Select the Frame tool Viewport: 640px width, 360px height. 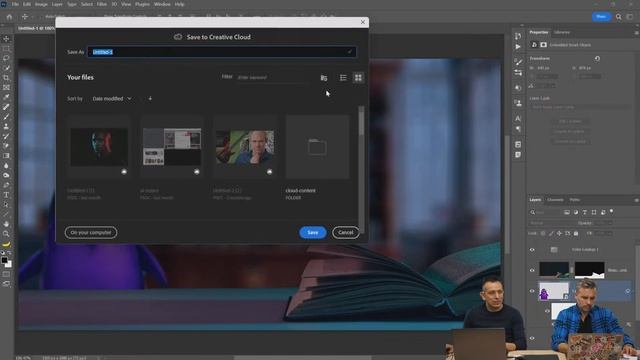point(6,87)
